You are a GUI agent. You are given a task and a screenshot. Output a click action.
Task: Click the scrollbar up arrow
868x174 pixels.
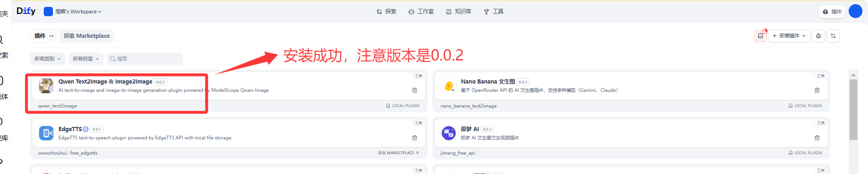click(x=853, y=75)
